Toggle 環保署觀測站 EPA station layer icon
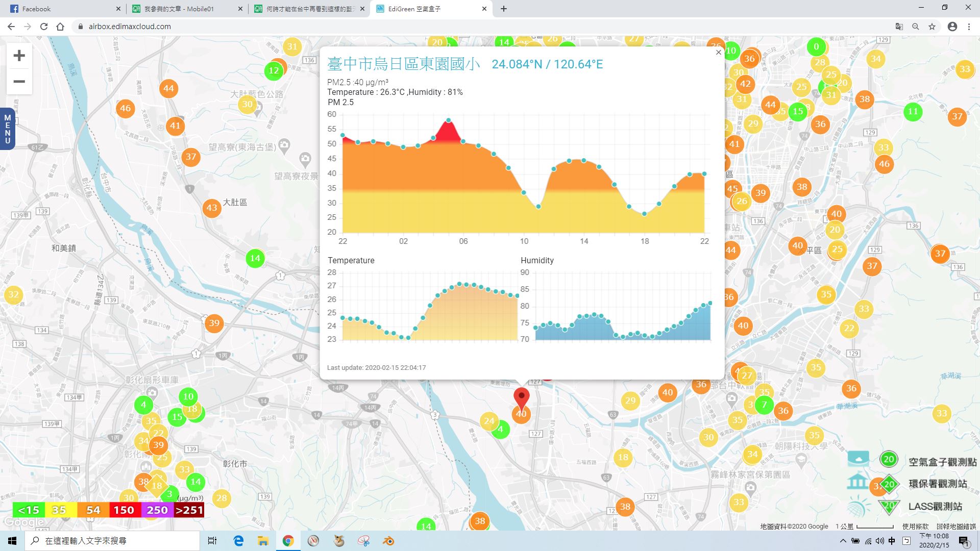Viewport: 980px width, 551px height. 857,482
